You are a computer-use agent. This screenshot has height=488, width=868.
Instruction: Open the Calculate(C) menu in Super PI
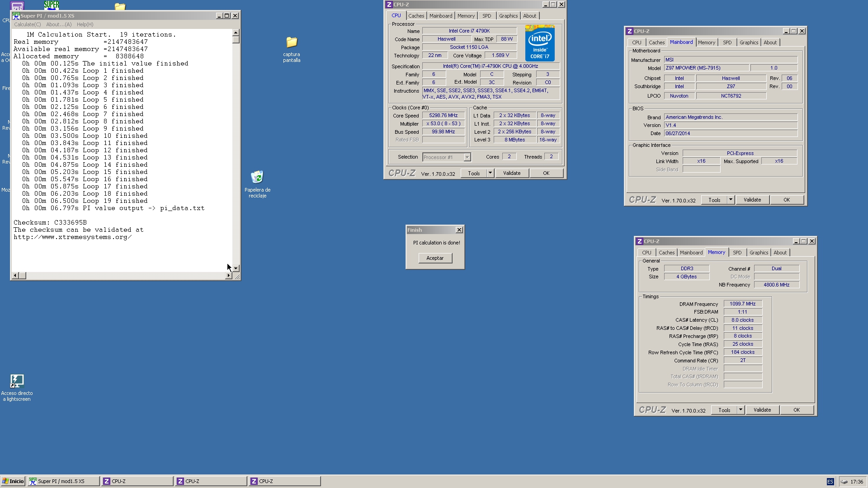click(x=27, y=24)
